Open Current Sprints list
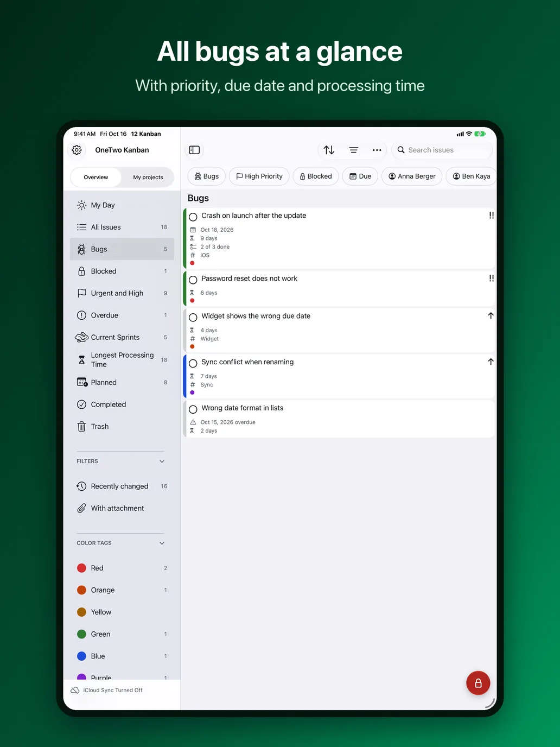This screenshot has width=560, height=747. [x=122, y=337]
